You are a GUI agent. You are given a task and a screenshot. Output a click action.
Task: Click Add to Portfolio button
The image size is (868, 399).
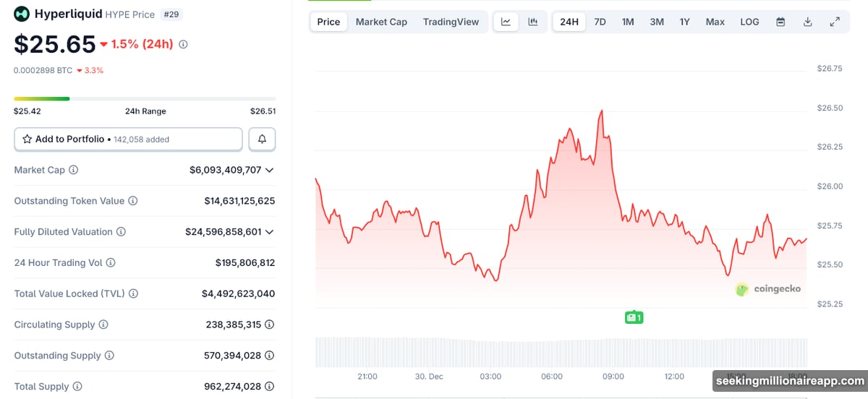point(128,139)
